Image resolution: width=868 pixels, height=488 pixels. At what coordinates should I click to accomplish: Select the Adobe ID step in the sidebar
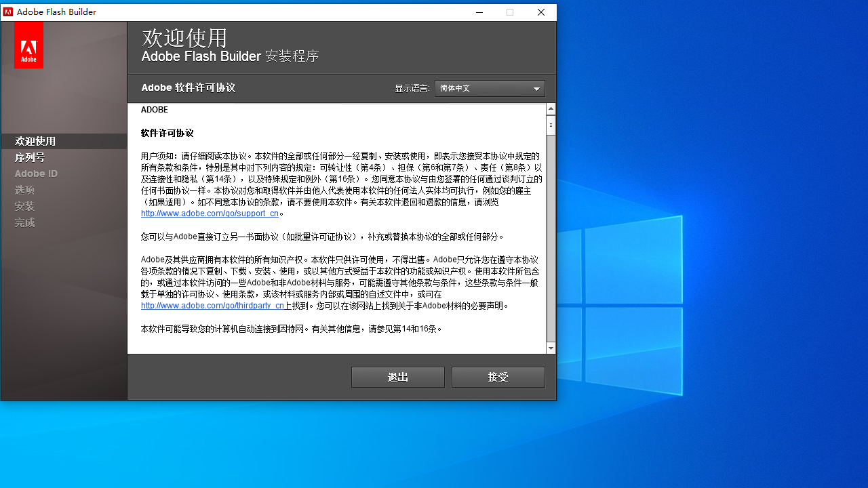coord(36,173)
